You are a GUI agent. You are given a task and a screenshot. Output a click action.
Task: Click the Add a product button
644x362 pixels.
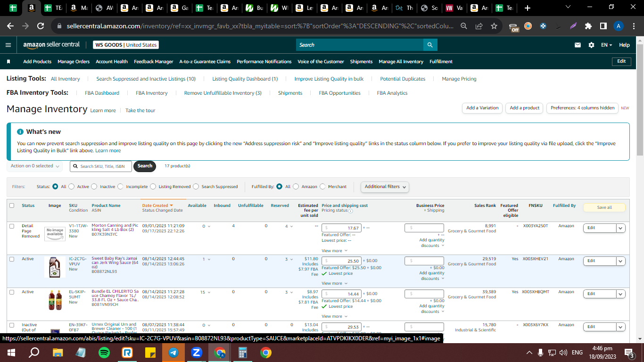[x=525, y=108]
